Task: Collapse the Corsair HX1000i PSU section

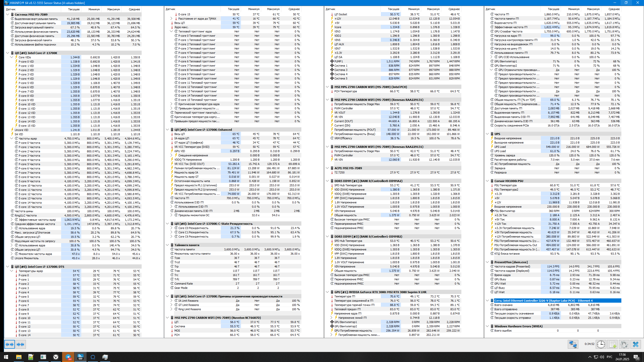Action: (x=487, y=181)
